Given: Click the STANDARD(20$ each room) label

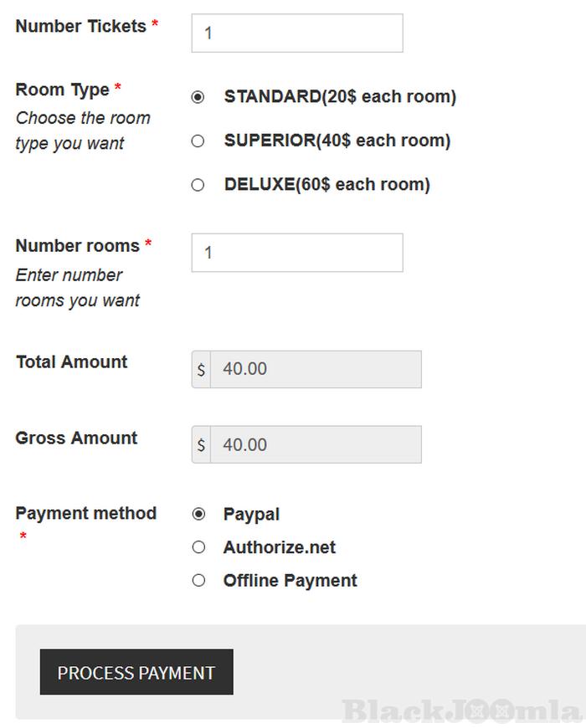Looking at the screenshot, I should point(340,97).
